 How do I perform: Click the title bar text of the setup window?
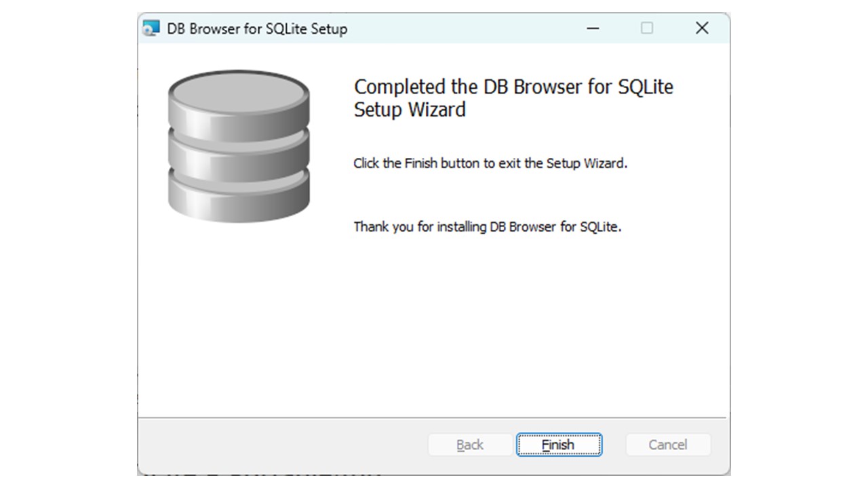256,28
